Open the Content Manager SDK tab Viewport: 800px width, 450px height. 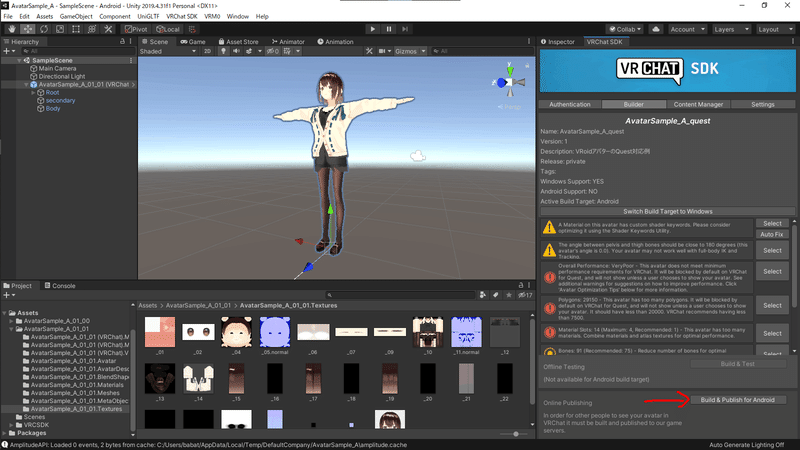[x=698, y=104]
